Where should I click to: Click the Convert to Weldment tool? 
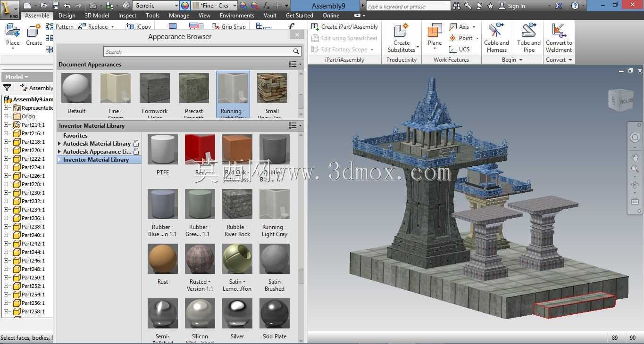point(559,38)
